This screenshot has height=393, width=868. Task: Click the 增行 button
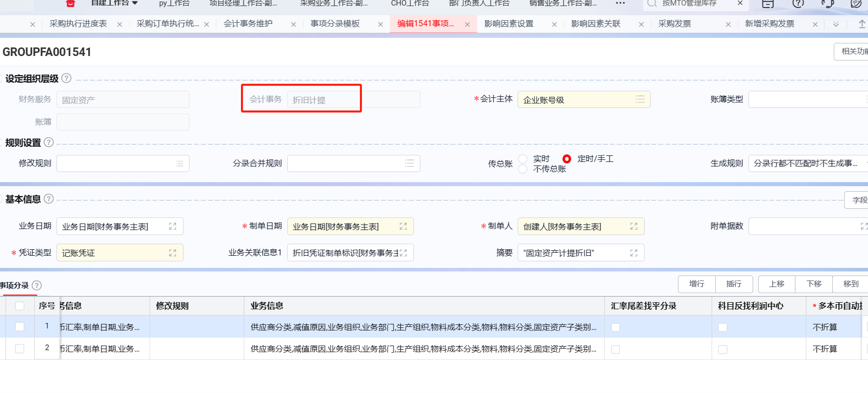pyautogui.click(x=697, y=284)
